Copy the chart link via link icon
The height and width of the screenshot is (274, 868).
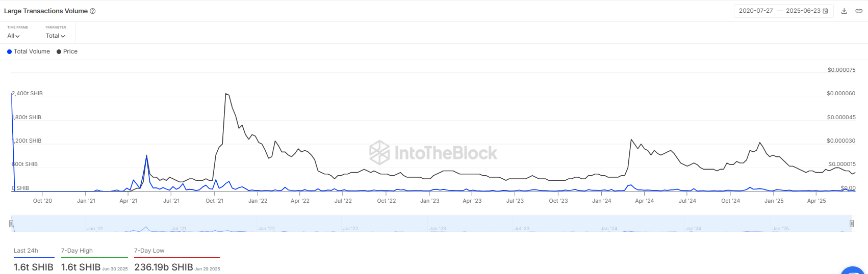859,11
